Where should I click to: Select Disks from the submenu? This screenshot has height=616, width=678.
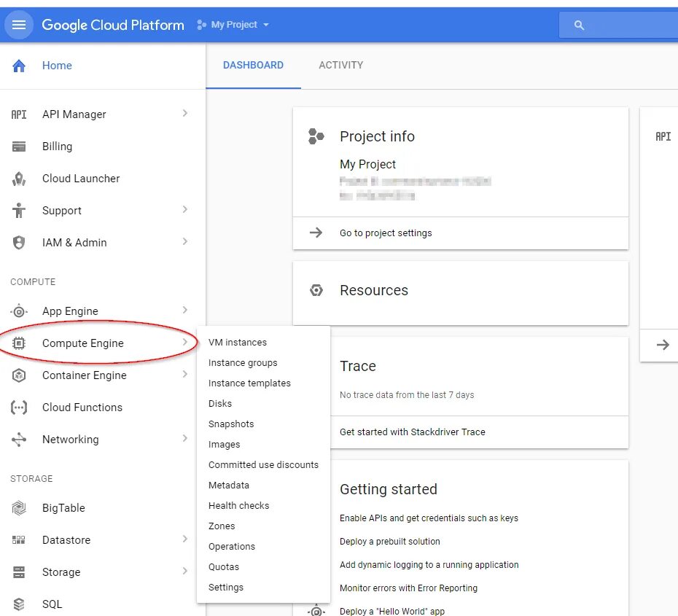(220, 404)
